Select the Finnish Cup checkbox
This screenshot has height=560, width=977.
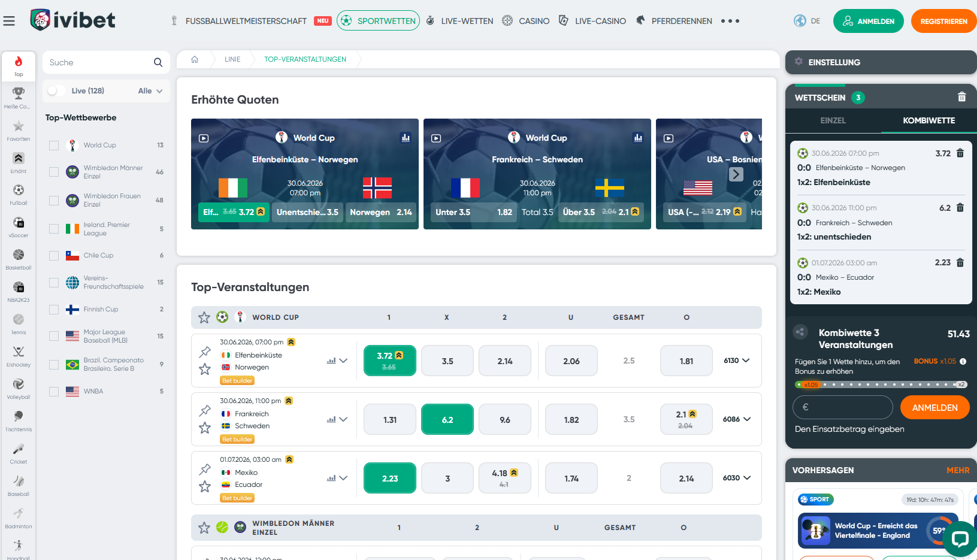pos(54,310)
